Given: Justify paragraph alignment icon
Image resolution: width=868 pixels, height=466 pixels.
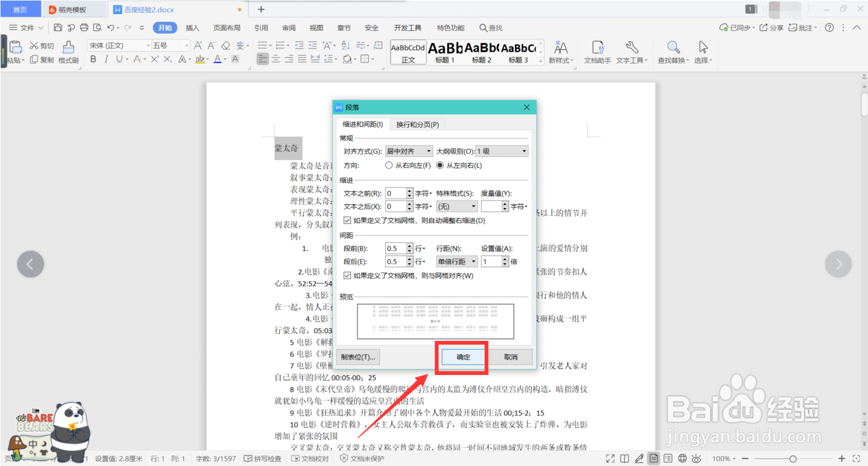Looking at the screenshot, I should point(302,59).
